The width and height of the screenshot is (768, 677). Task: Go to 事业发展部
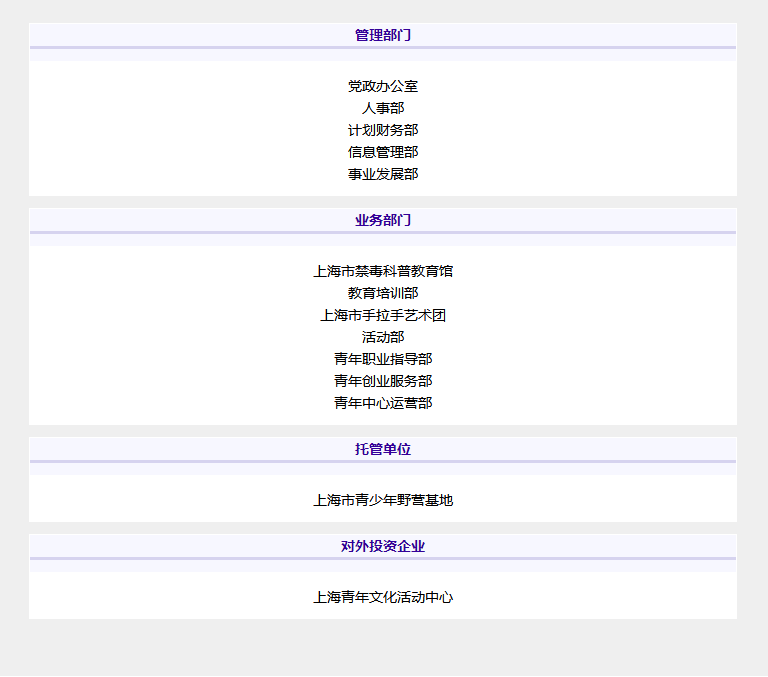click(x=383, y=174)
